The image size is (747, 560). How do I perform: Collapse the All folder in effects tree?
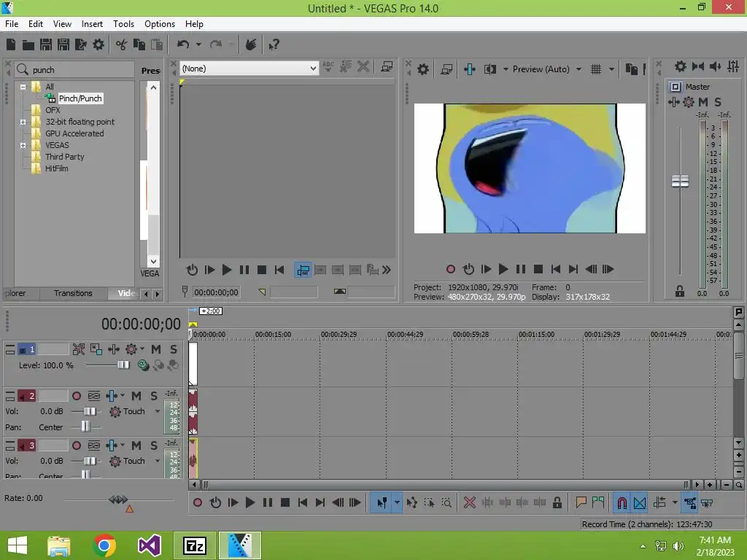(23, 87)
